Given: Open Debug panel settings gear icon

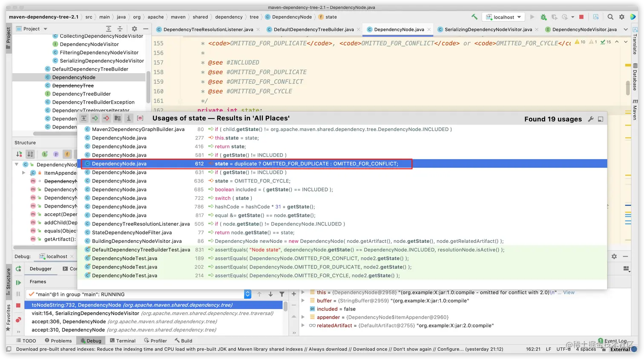Looking at the screenshot, I should point(614,256).
